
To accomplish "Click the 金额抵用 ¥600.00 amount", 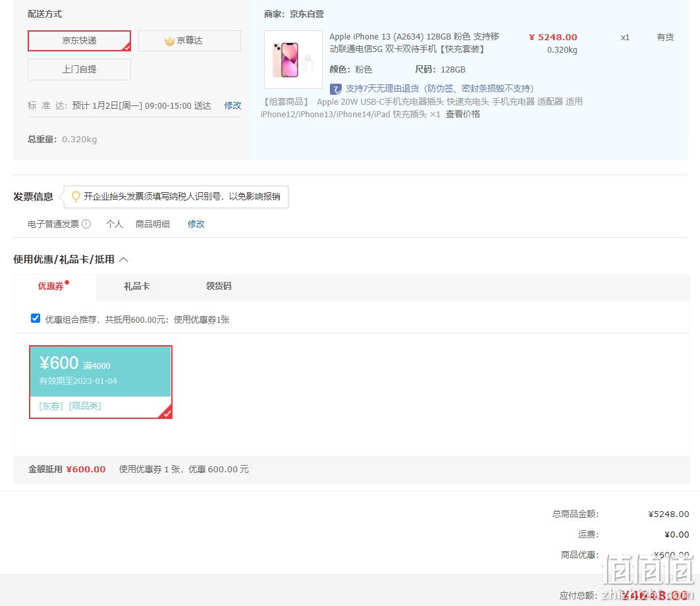I will click(x=86, y=470).
